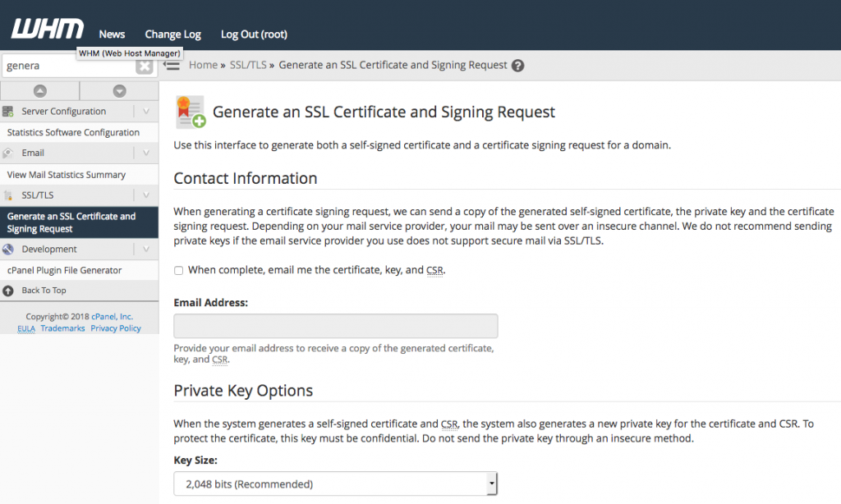This screenshot has width=841, height=504.
Task: Open the Privacy Policy link
Action: click(116, 328)
